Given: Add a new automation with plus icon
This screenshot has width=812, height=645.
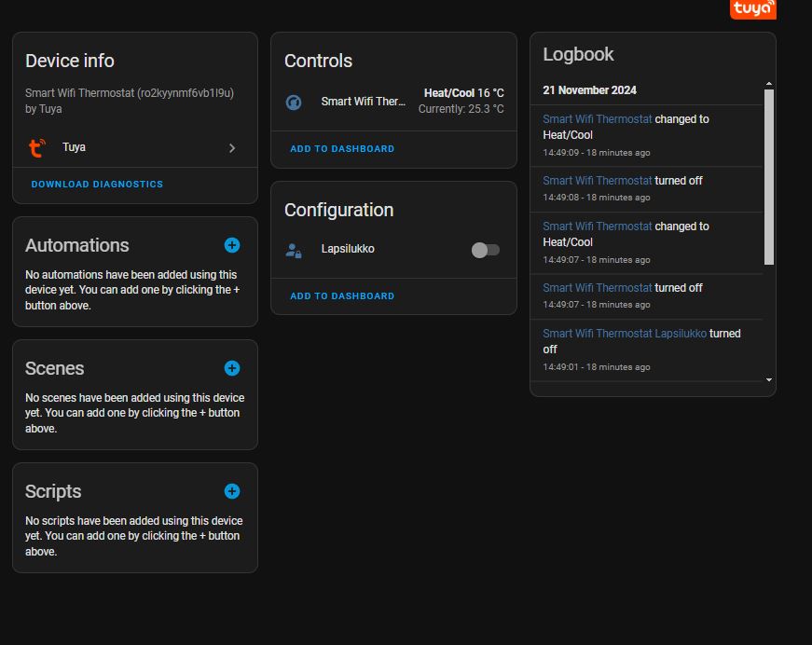Looking at the screenshot, I should pyautogui.click(x=232, y=245).
